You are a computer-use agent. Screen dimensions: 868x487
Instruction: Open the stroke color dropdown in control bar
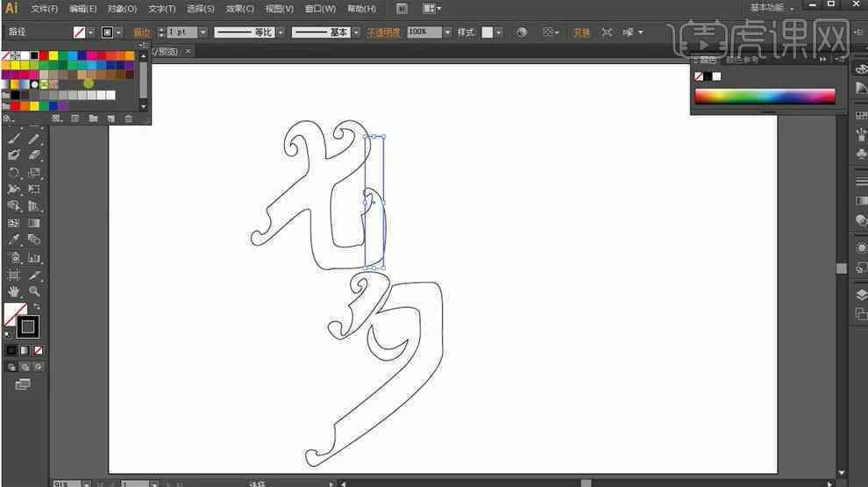[x=118, y=32]
